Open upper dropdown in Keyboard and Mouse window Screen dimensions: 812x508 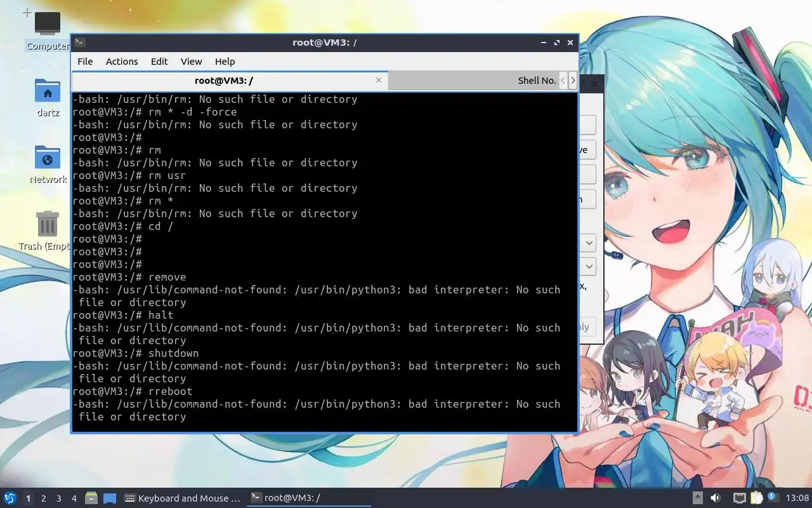[589, 243]
